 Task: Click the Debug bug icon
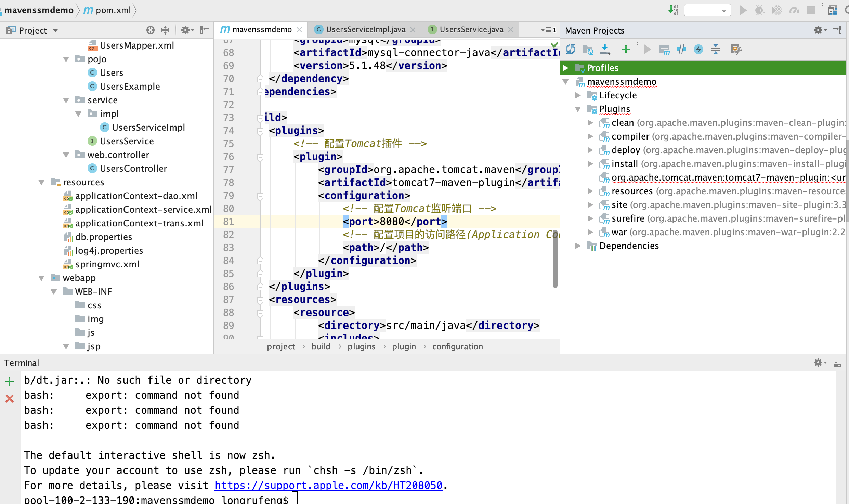pos(760,10)
